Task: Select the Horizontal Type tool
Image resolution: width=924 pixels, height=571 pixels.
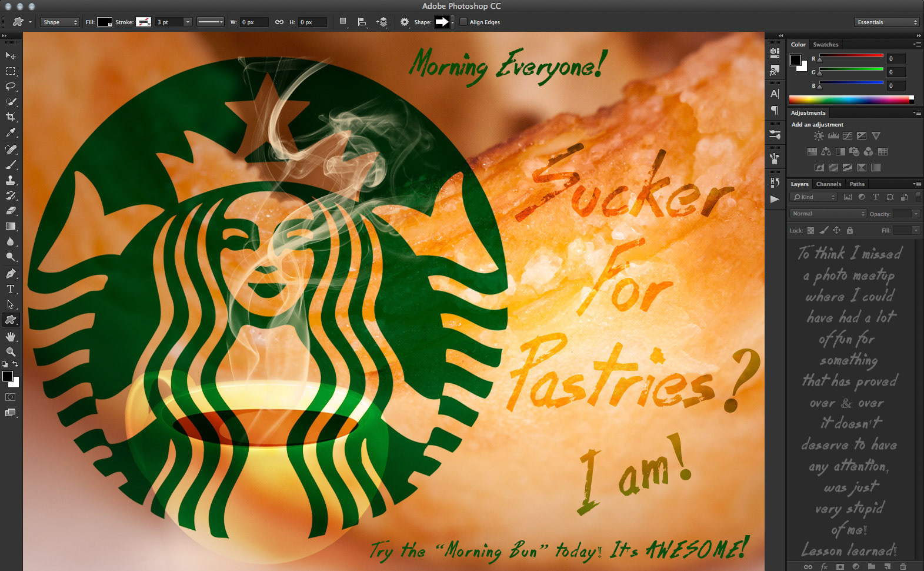Action: coord(11,289)
